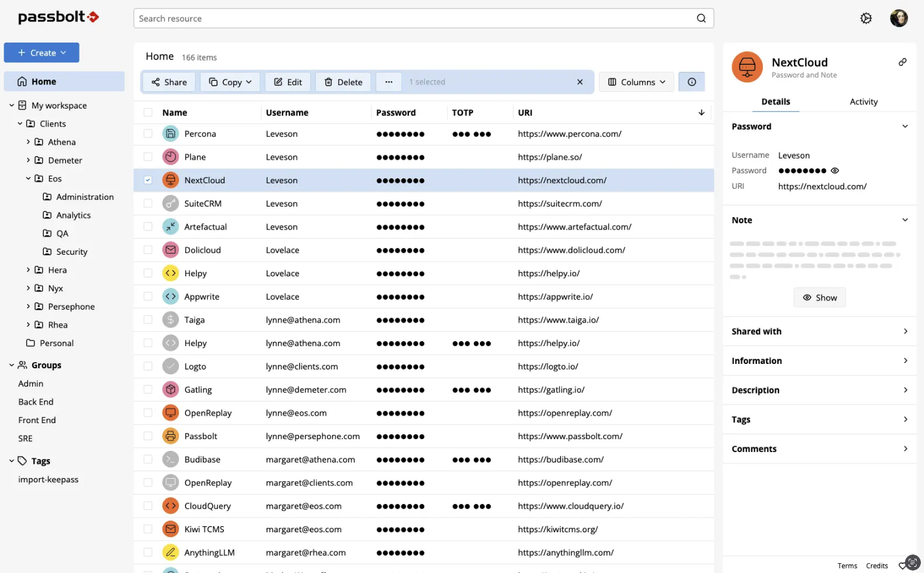This screenshot has height=573, width=924.
Task: Reveal password with the eye icon
Action: (x=835, y=171)
